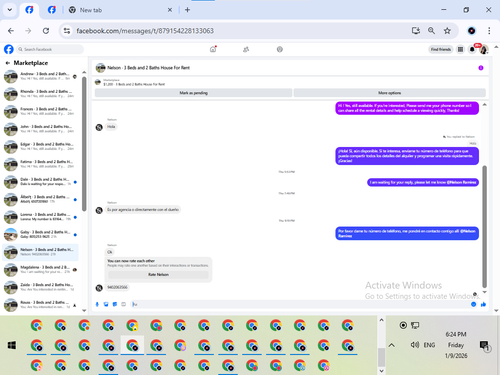Click Mark as pending button
This screenshot has width=500, height=375.
pos(193,93)
